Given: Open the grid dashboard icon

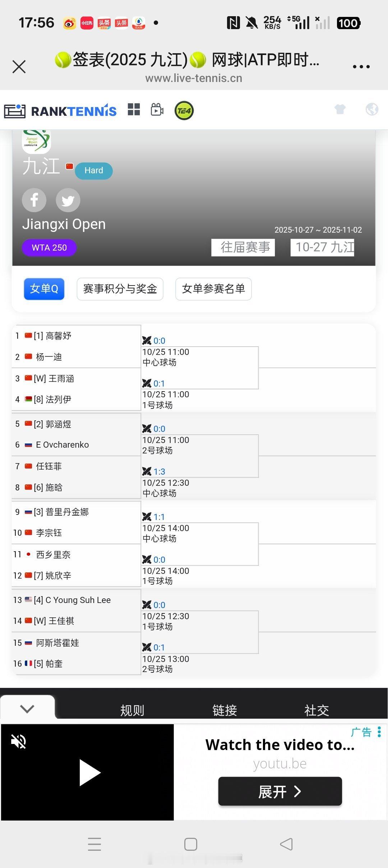Looking at the screenshot, I should [x=134, y=110].
